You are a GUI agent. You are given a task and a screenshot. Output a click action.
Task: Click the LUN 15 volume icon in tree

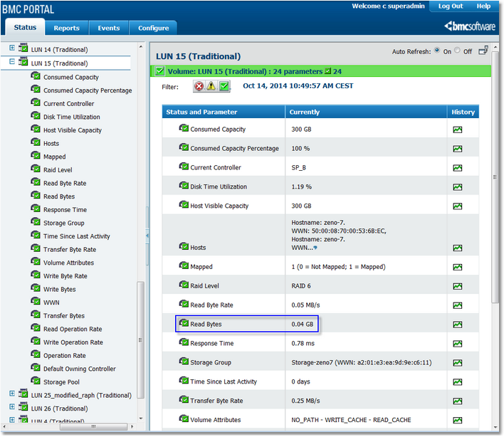23,61
